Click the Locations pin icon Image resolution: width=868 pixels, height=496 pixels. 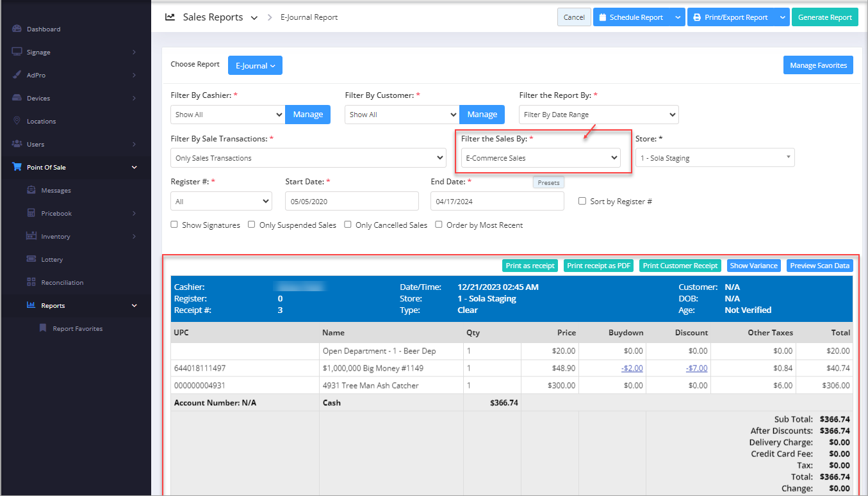[17, 121]
